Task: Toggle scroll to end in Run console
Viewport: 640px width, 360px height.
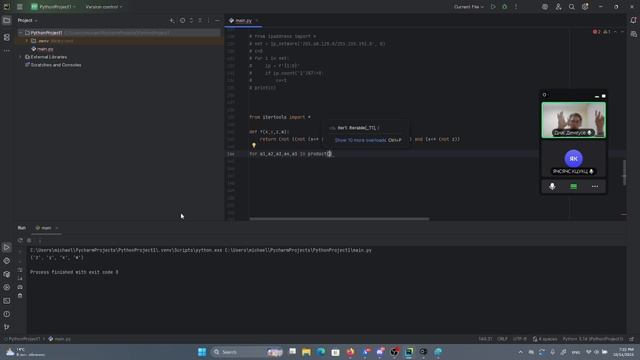Action: point(20,278)
